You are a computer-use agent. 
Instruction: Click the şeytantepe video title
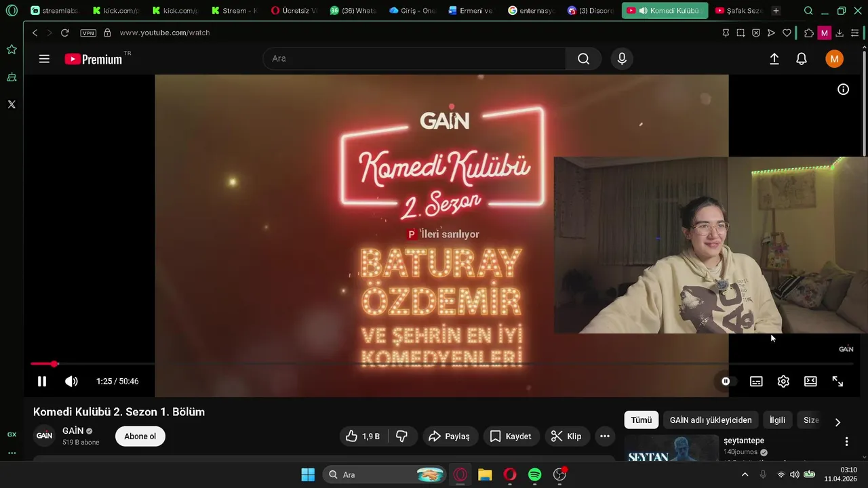[744, 441]
